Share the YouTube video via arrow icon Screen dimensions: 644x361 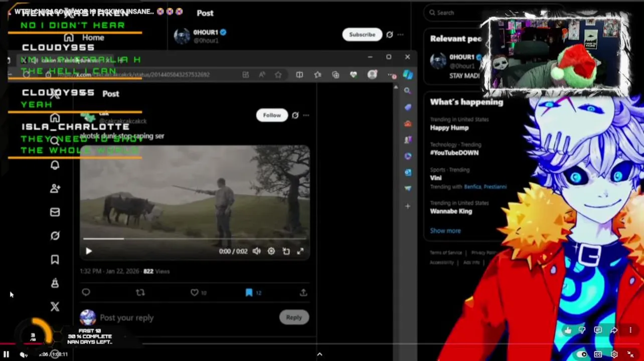614,330
